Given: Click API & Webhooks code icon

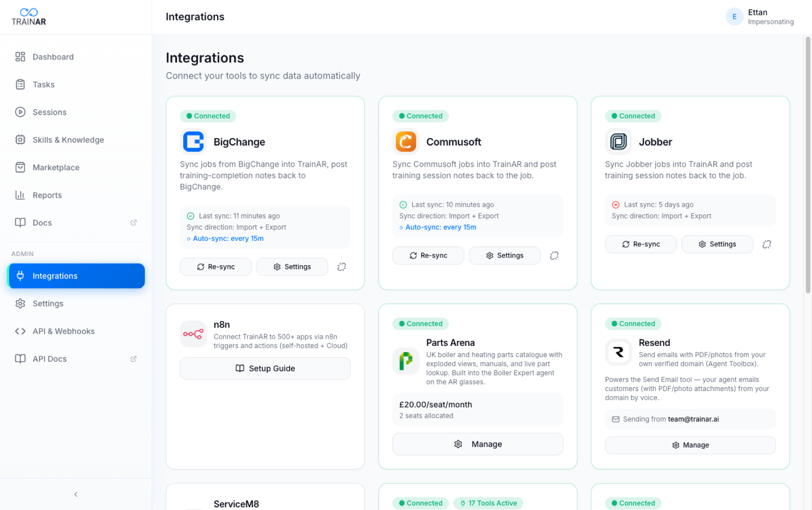Looking at the screenshot, I should (x=20, y=331).
